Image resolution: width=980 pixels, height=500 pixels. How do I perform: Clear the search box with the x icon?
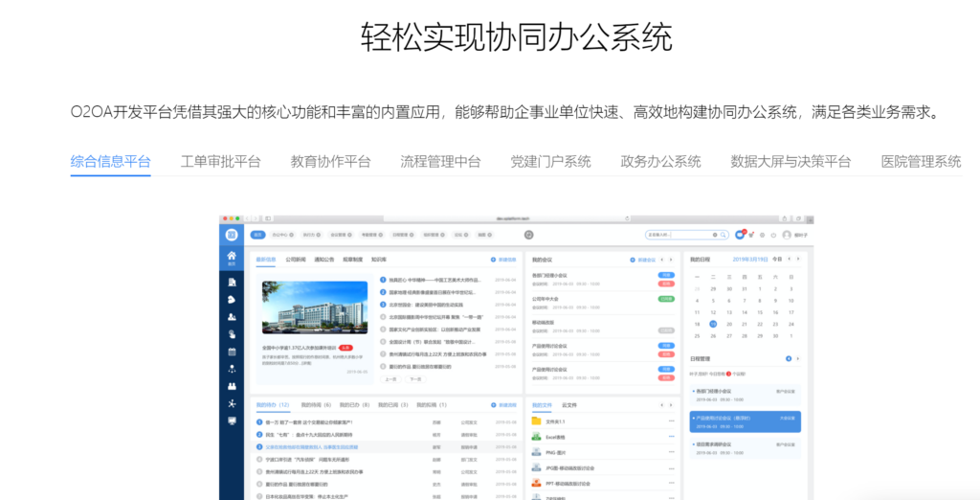point(715,235)
